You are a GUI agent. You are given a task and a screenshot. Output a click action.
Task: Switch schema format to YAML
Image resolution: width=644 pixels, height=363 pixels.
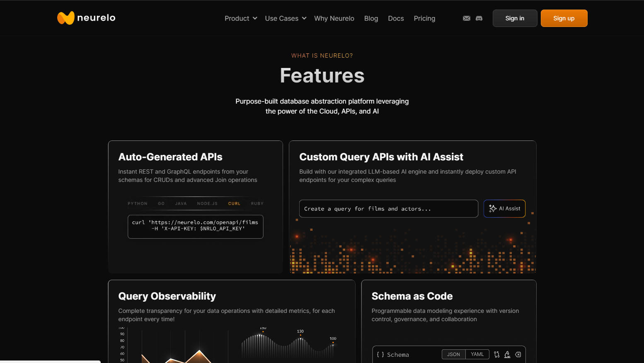click(x=477, y=354)
